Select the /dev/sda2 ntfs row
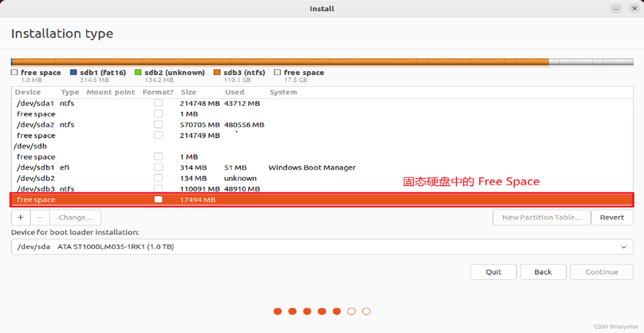 point(322,124)
